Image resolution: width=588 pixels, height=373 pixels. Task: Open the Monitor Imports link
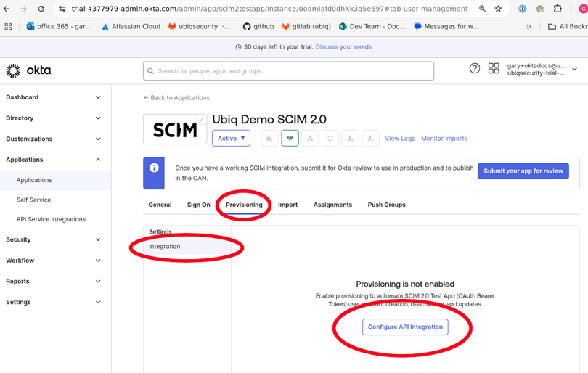pyautogui.click(x=444, y=139)
